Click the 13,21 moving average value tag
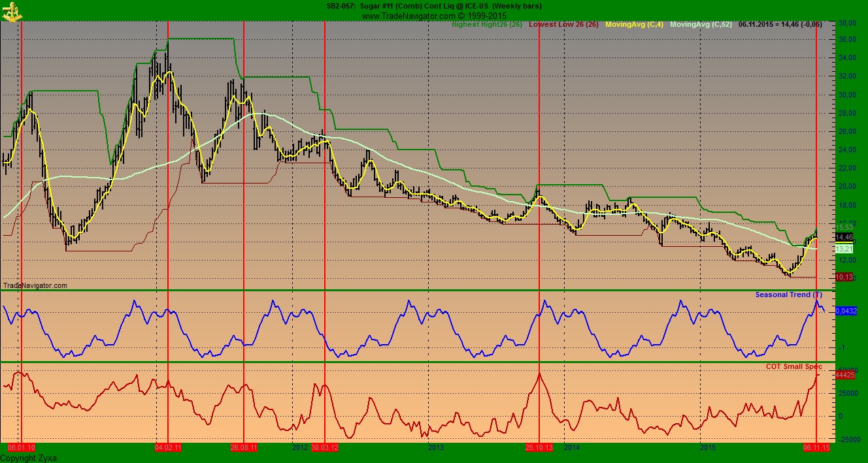 pos(844,249)
